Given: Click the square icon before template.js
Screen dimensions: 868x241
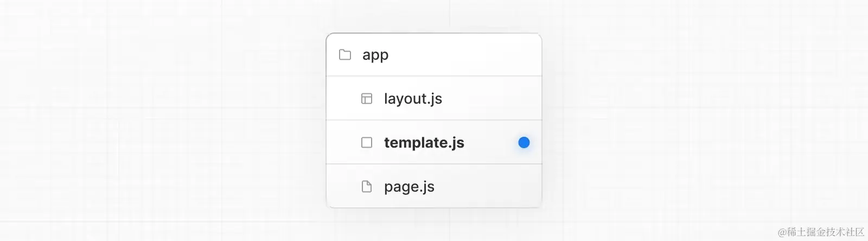Looking at the screenshot, I should click(x=367, y=143).
